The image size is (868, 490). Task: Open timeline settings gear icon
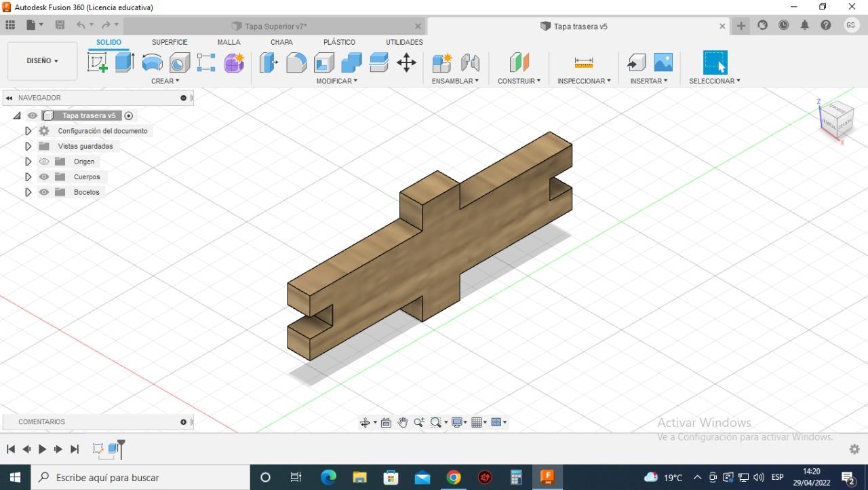point(854,449)
